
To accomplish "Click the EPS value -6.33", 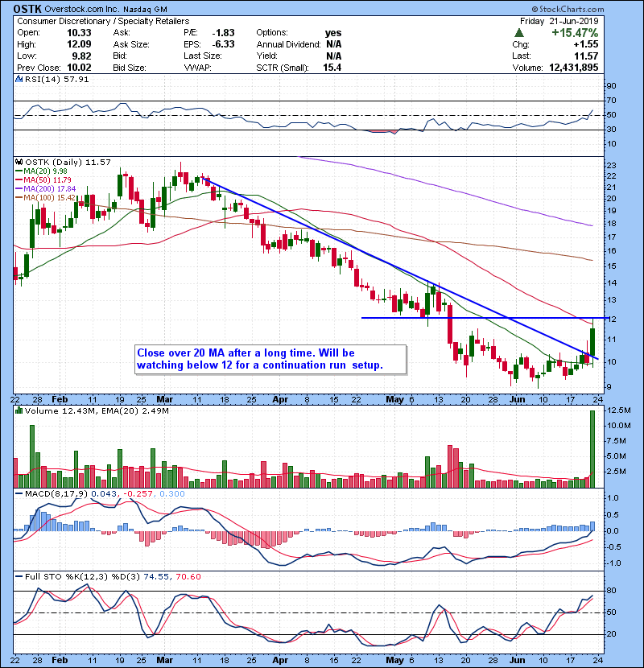I will pos(223,44).
